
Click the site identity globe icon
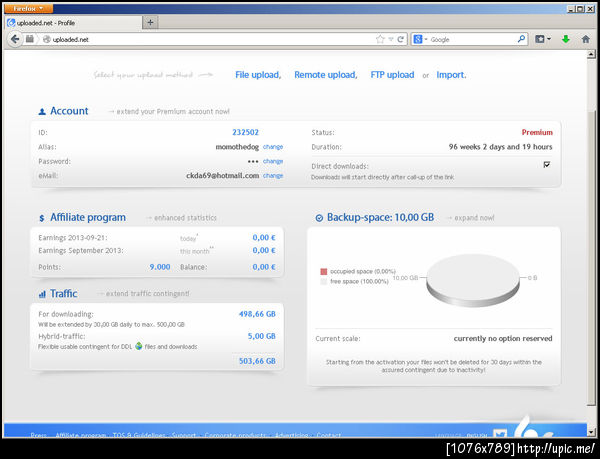tap(47, 39)
